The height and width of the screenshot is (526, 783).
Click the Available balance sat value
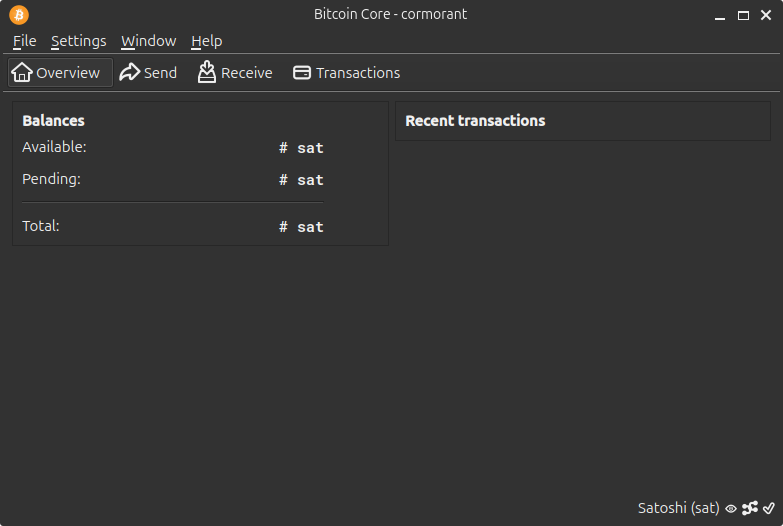coord(301,148)
